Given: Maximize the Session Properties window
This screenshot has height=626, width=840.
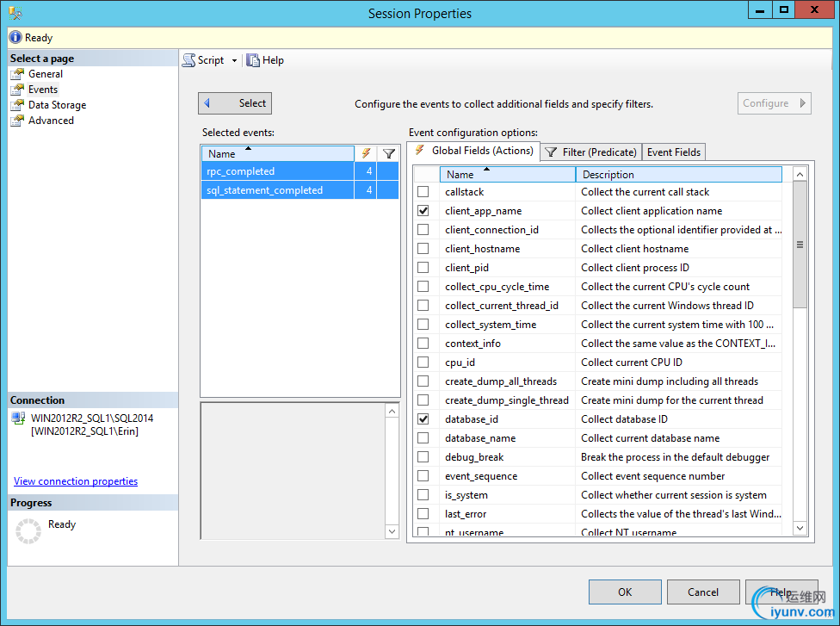Looking at the screenshot, I should [784, 10].
